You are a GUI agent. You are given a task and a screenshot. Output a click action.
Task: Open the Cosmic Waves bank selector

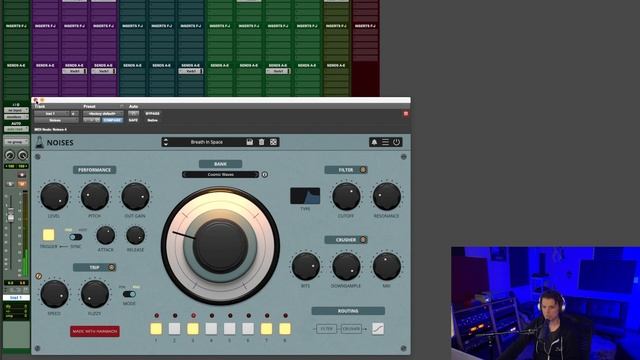[x=220, y=175]
